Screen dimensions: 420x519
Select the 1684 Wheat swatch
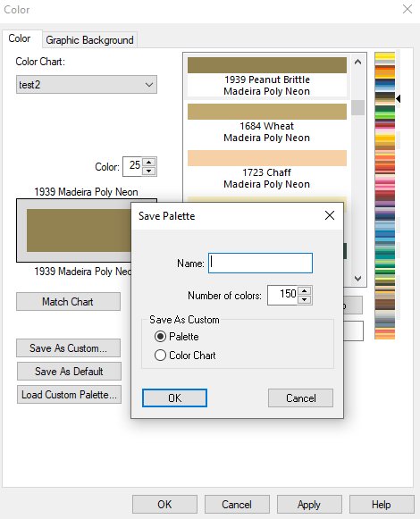pos(267,112)
